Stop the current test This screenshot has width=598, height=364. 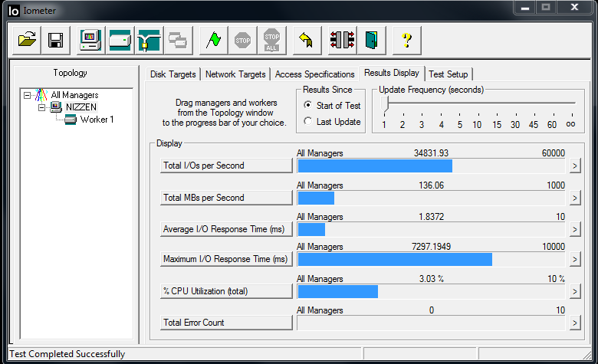tap(242, 41)
